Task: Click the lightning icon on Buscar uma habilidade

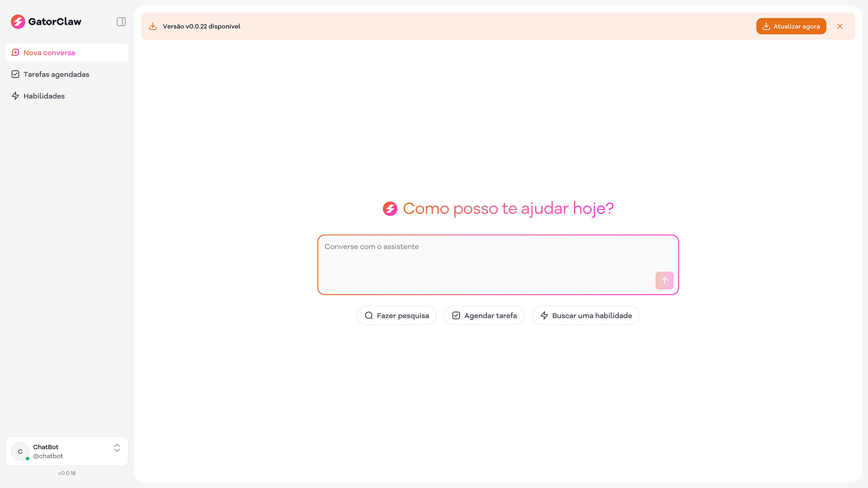Action: click(x=544, y=315)
